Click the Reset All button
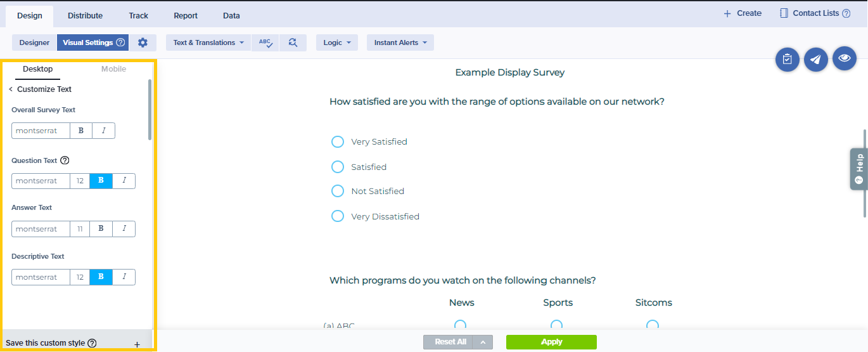The height and width of the screenshot is (352, 868). pyautogui.click(x=450, y=342)
